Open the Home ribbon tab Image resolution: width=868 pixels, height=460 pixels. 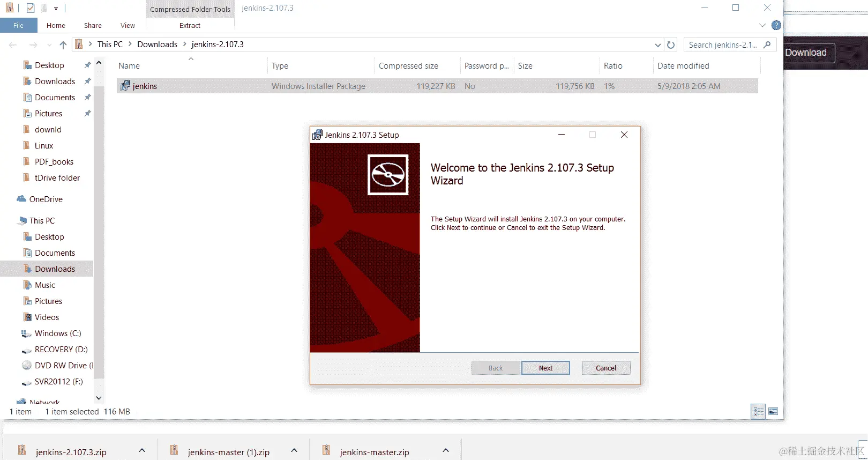[56, 25]
